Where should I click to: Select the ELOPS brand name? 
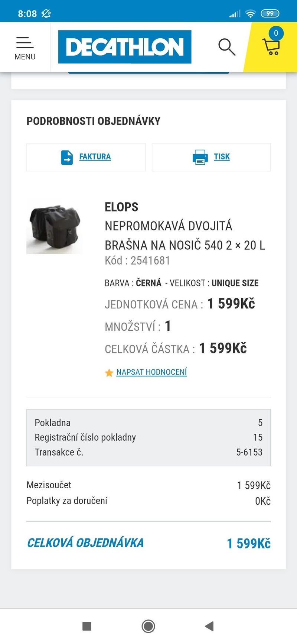[x=121, y=207]
